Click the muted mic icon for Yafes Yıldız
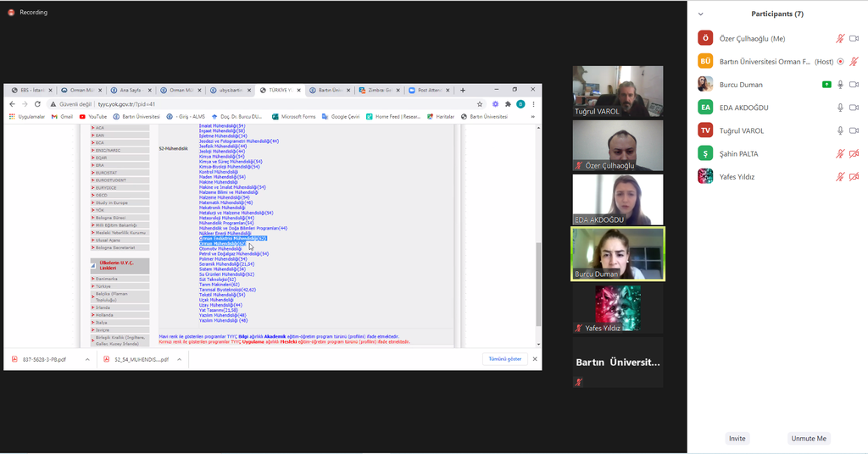 coord(840,176)
